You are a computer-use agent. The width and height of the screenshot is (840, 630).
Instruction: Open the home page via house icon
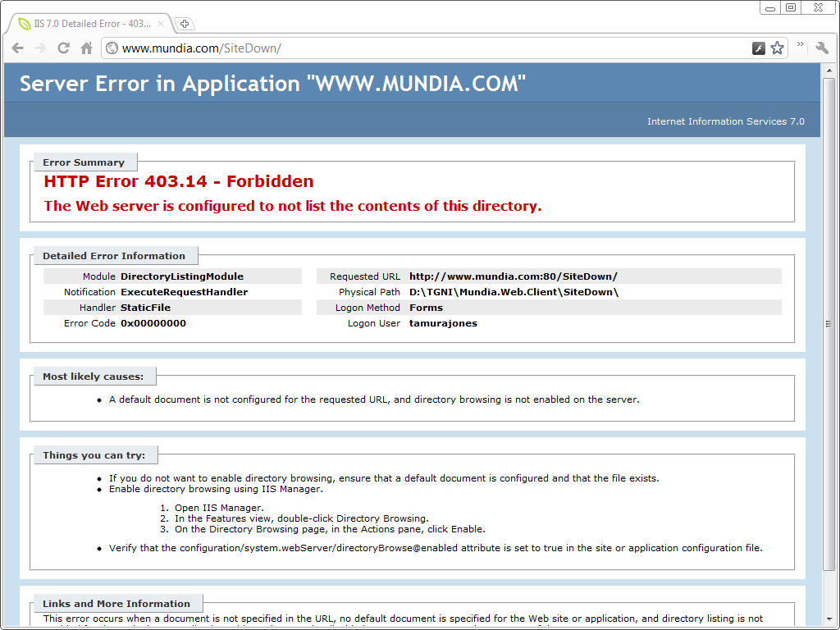(x=86, y=48)
